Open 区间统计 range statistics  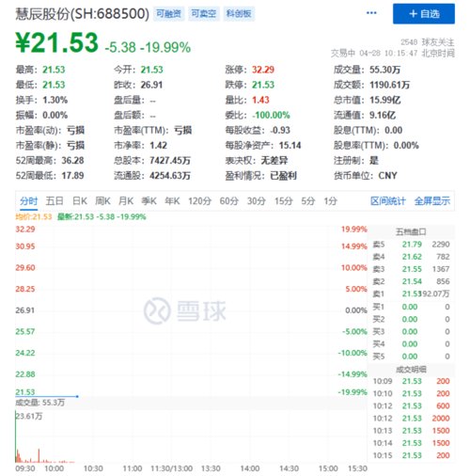[388, 201]
